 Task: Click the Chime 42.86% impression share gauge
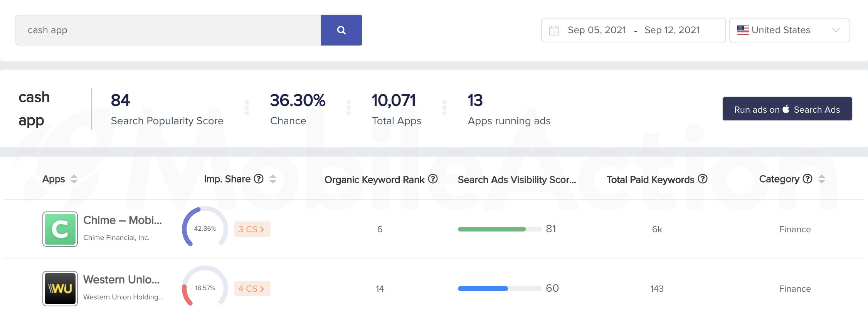[x=205, y=227]
